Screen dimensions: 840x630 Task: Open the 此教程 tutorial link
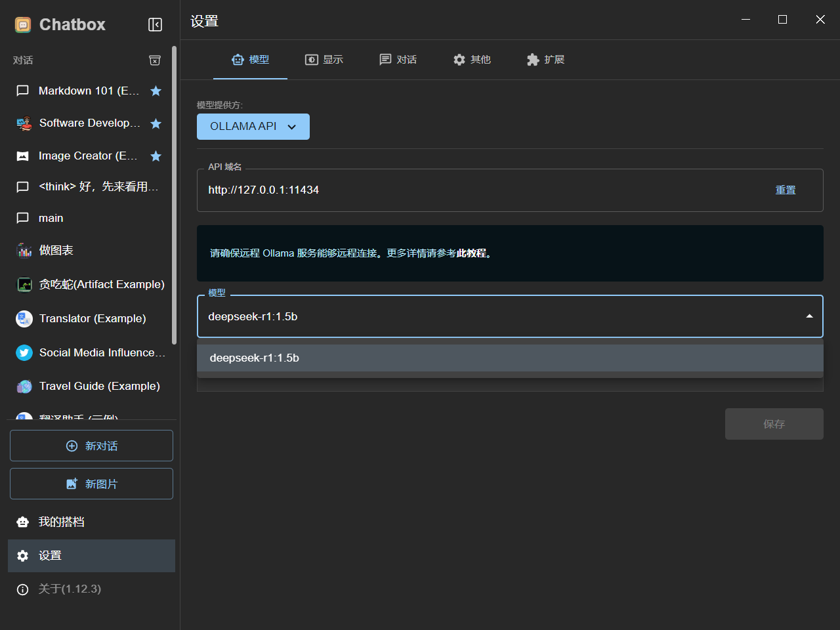pos(471,253)
